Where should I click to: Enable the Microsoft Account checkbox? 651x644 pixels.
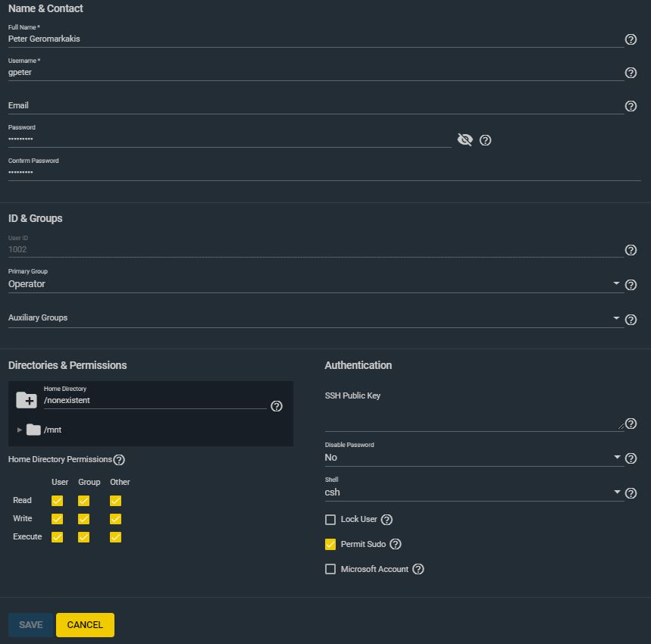[x=330, y=569]
